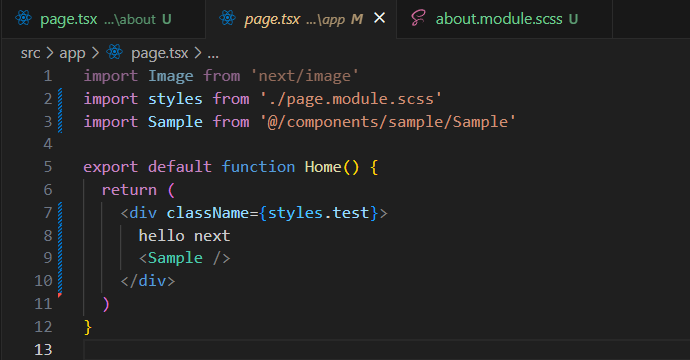Image resolution: width=690 pixels, height=360 pixels.
Task: Click red deleted-line marker near line 11
Action: pos(60,295)
